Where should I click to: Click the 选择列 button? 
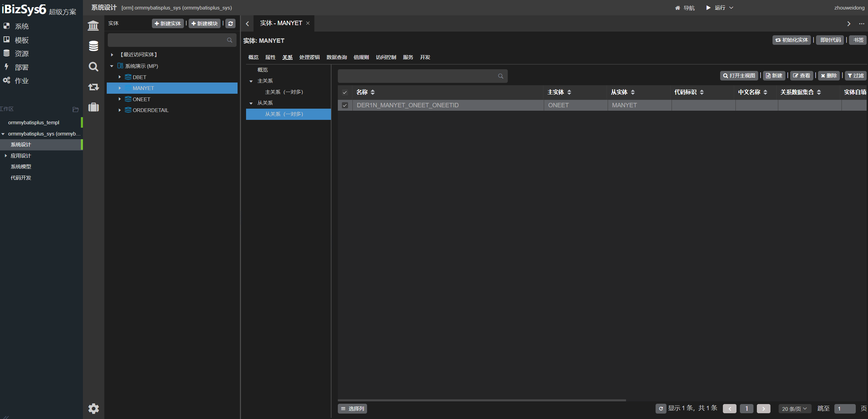tap(352, 408)
